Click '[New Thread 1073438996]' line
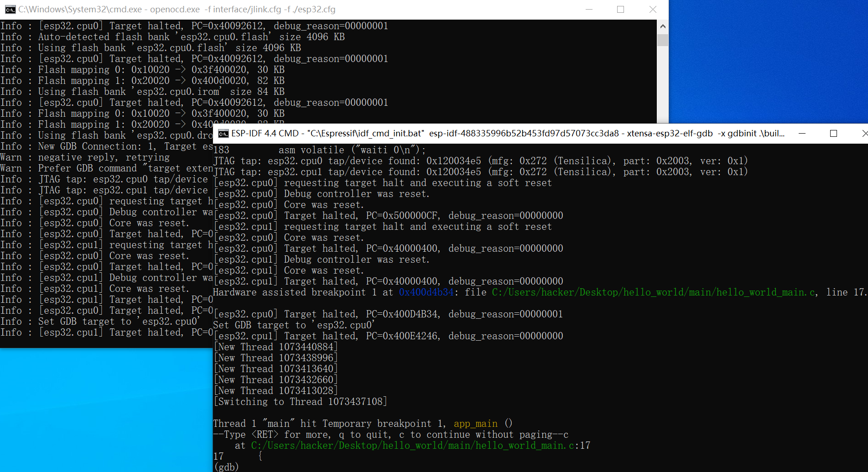Viewport: 868px width, 472px height. [276, 358]
